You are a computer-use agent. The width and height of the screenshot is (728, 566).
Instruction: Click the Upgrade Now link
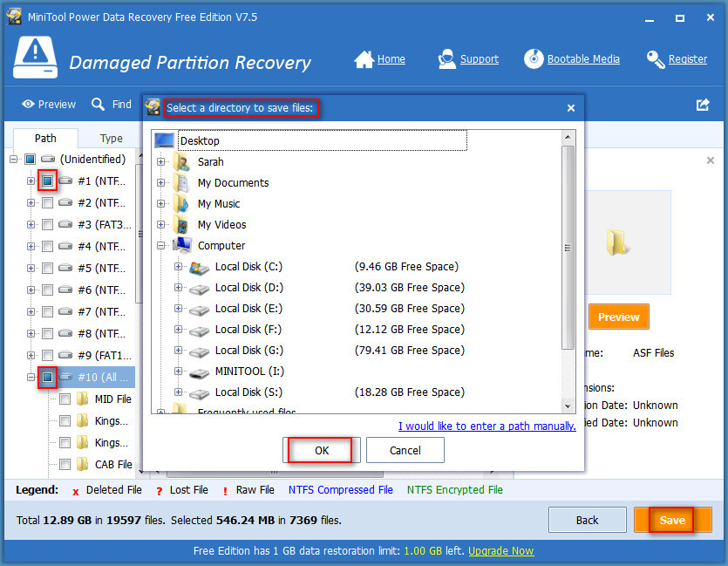pyautogui.click(x=501, y=551)
